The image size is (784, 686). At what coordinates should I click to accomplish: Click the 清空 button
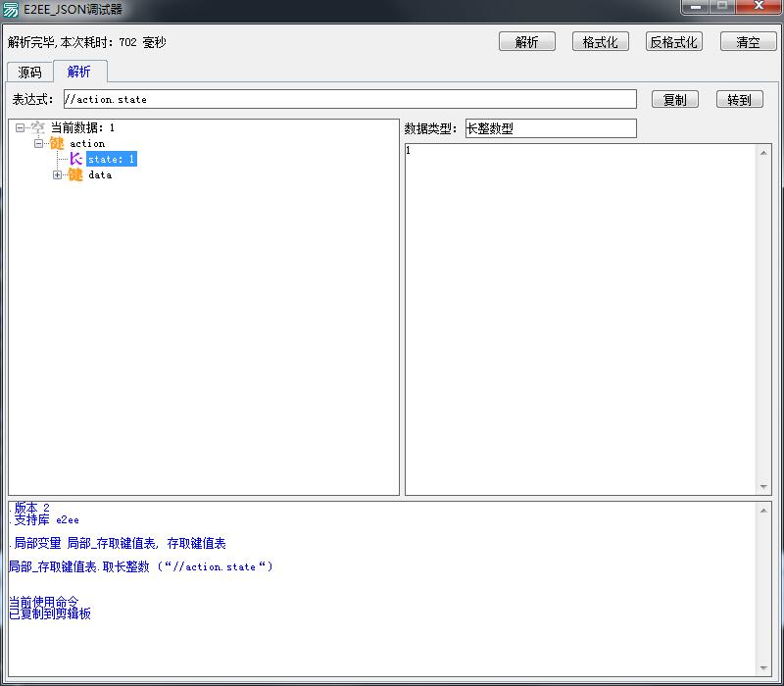pos(748,41)
